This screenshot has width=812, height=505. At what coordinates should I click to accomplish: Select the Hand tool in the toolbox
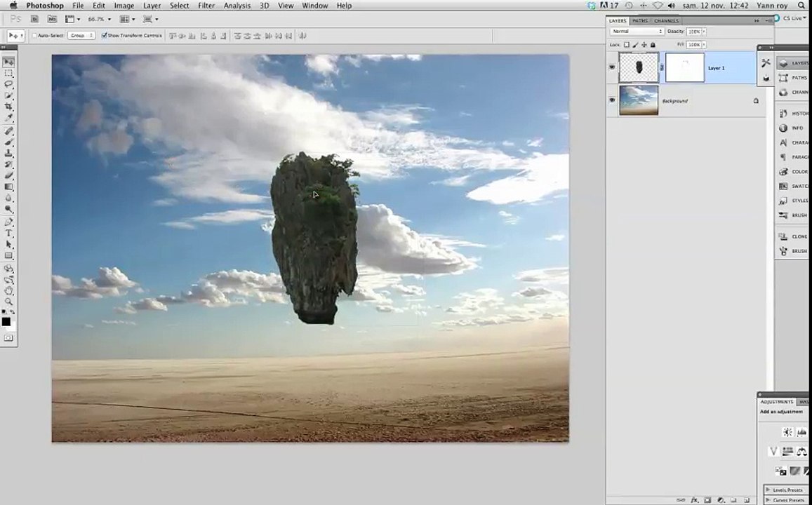[8, 291]
